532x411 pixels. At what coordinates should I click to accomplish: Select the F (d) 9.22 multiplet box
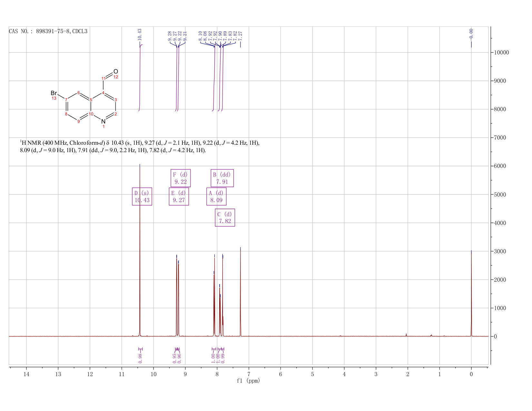181,178
